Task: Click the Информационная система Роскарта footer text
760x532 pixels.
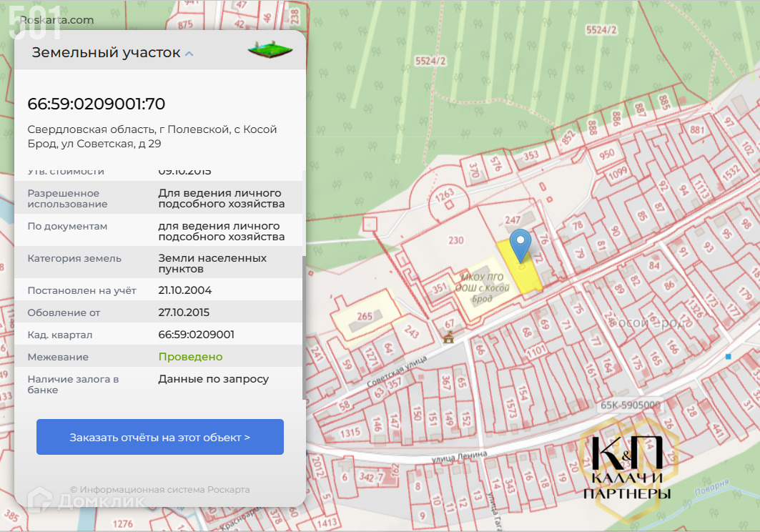Action: (x=160, y=489)
